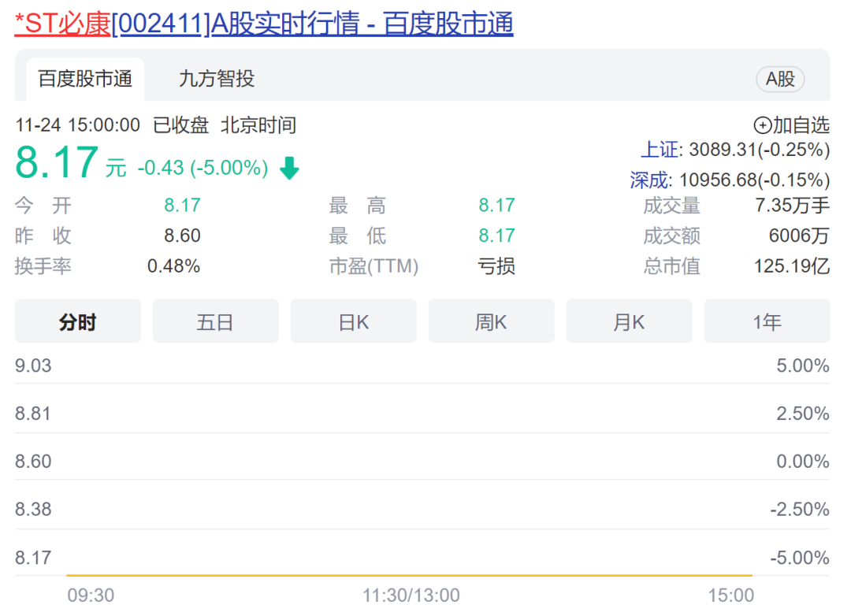
Task: Click the 最高 label
Action: (x=357, y=206)
